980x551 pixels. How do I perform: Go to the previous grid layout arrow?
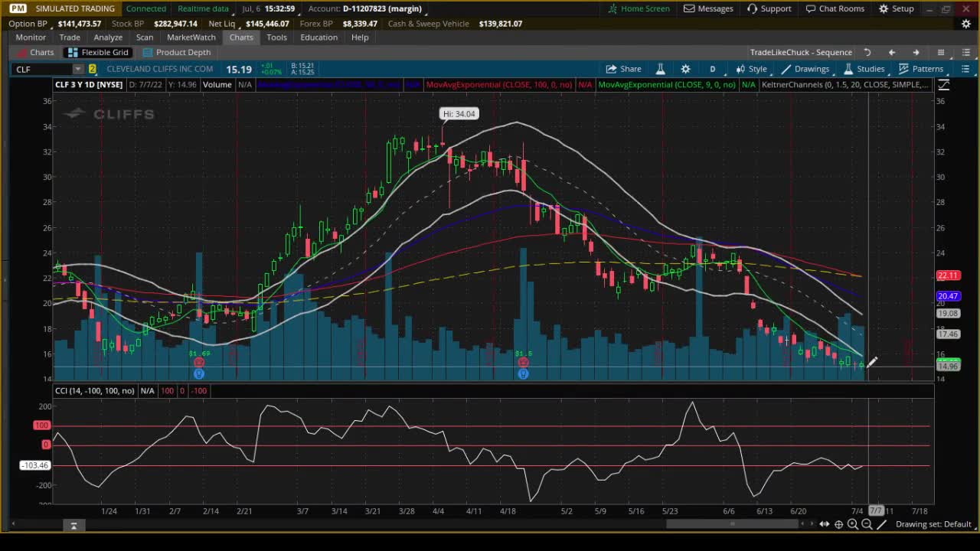click(x=891, y=52)
